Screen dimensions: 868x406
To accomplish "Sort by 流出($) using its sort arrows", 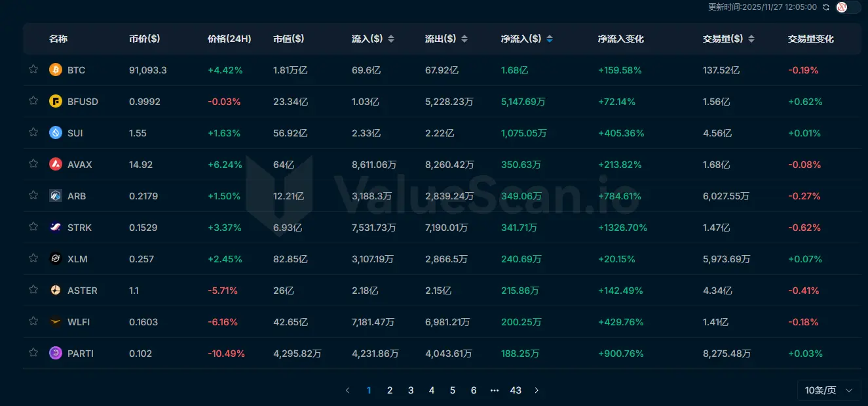I will point(464,39).
